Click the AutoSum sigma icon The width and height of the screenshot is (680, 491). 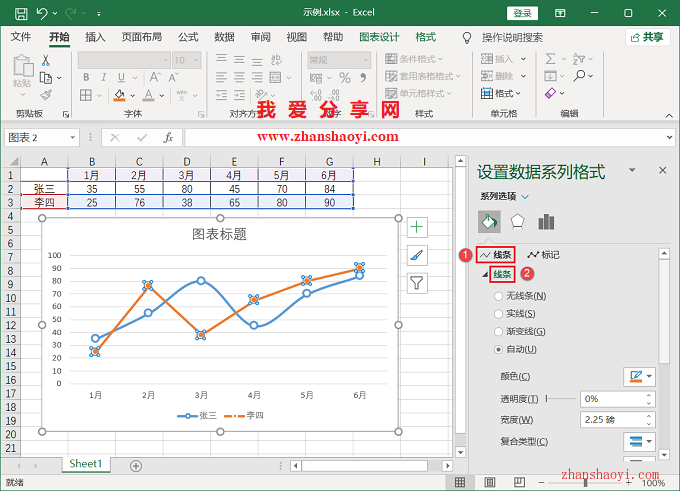(550, 59)
